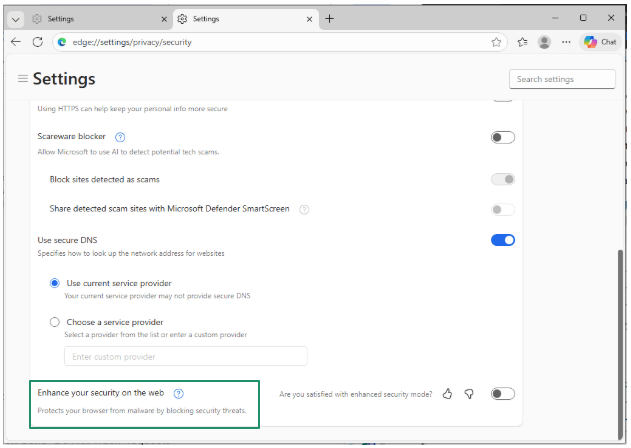The height and width of the screenshot is (448, 631).
Task: Open the Settings and more ellipsis menu
Action: tap(566, 42)
